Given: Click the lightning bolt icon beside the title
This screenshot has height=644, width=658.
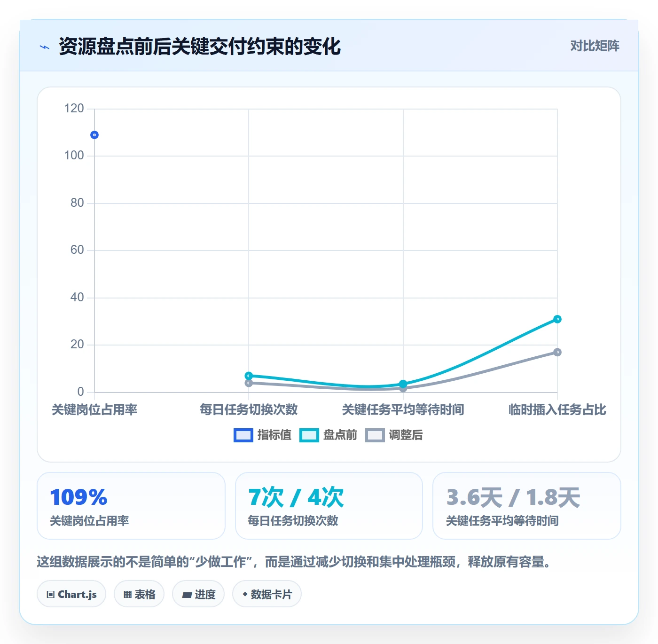Looking at the screenshot, I should [x=45, y=47].
